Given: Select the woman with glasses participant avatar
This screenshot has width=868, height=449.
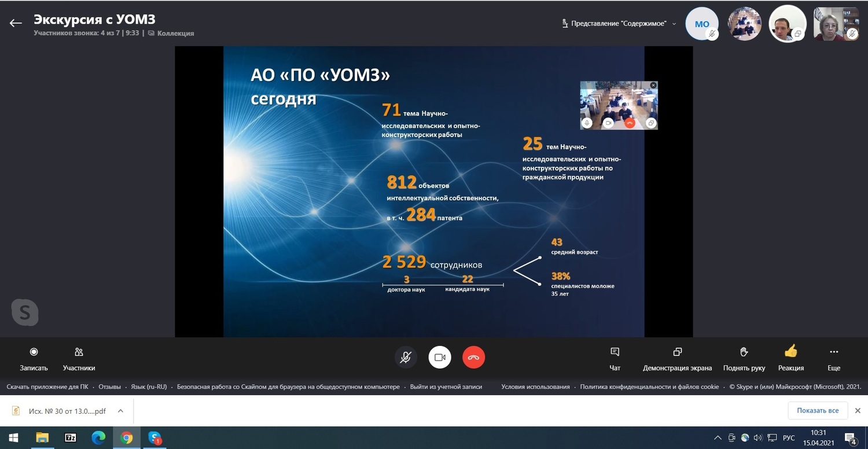Looking at the screenshot, I should 836,24.
